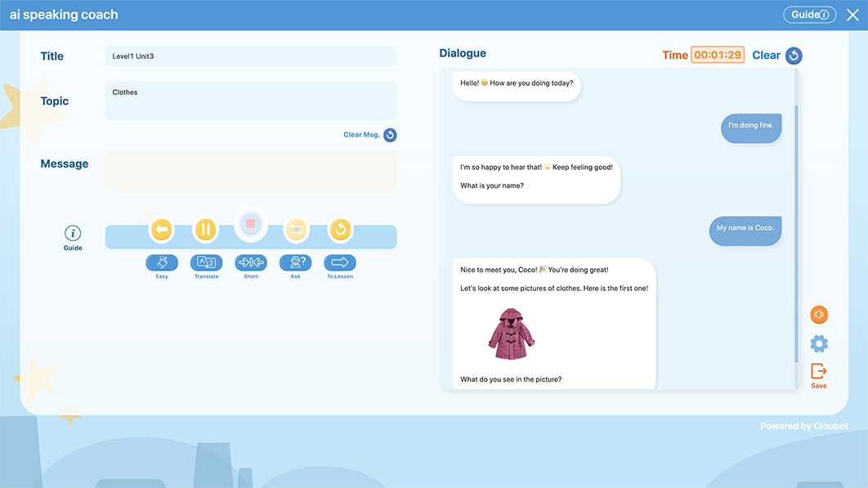Click the yellow back arrow button
868x488 pixels.
point(162,230)
